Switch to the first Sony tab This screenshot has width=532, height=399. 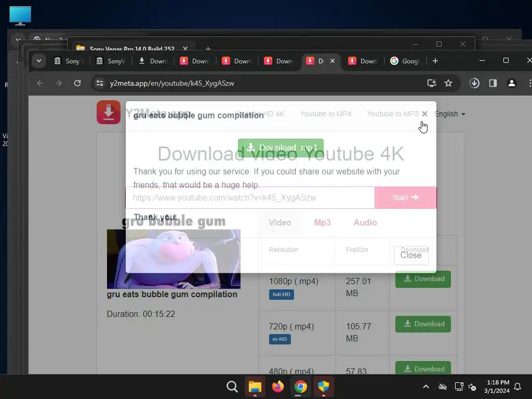point(69,61)
